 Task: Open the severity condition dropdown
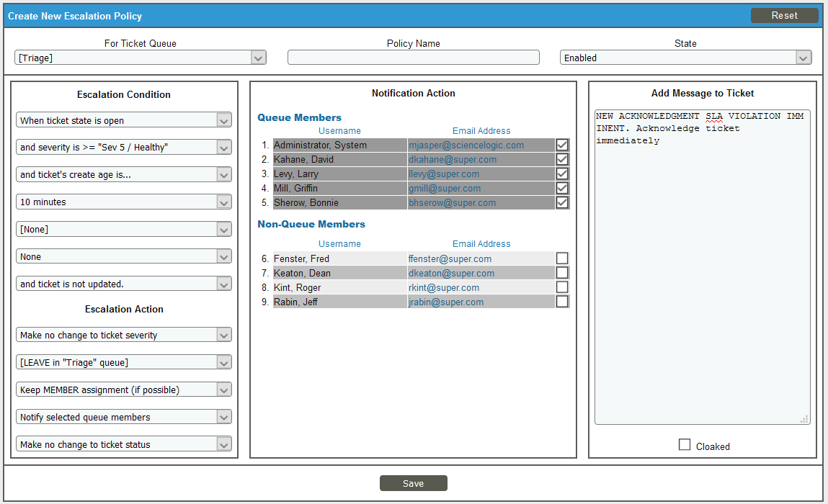[124, 148]
